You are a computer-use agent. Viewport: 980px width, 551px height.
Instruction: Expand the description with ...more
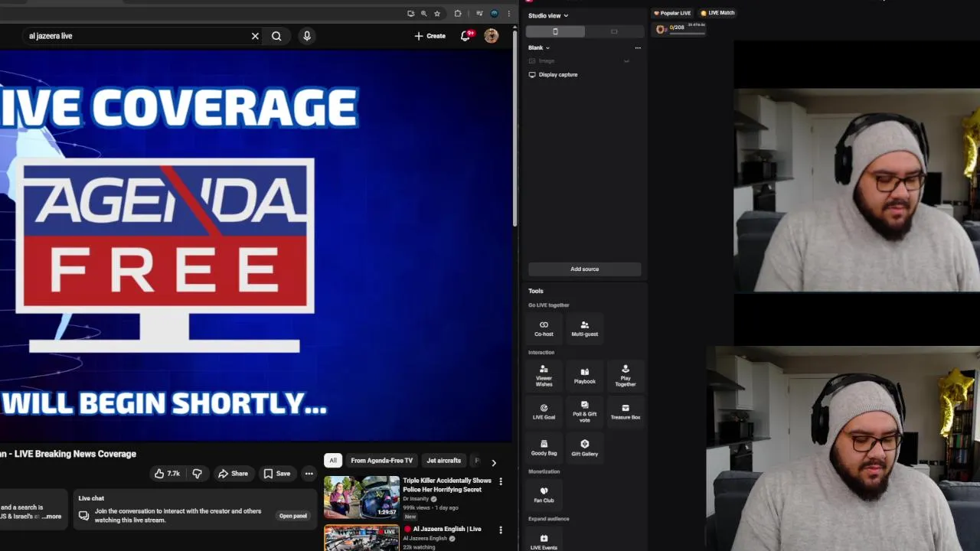click(x=51, y=517)
